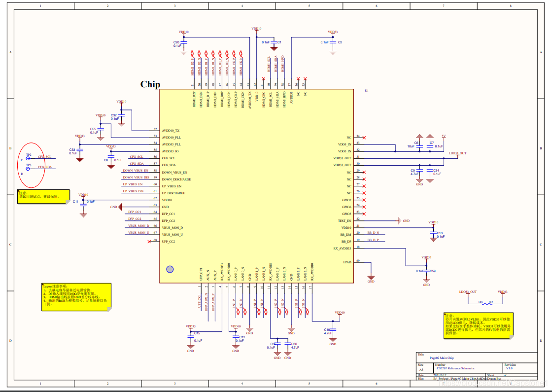The image size is (552, 392).
Task: Click the no-connect X on pin 68 UFP_CC2
Action: click(x=149, y=242)
